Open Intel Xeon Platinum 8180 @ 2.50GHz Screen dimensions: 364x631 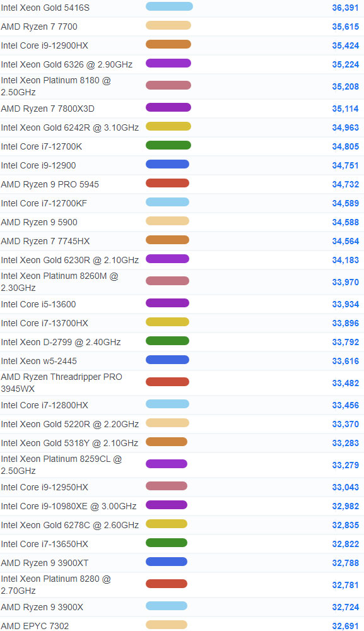[x=56, y=86]
